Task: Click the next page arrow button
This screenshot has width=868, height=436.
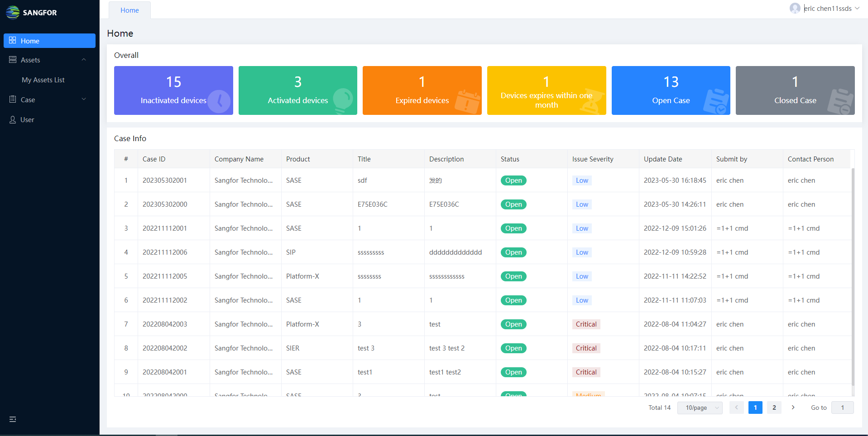Action: click(x=793, y=408)
